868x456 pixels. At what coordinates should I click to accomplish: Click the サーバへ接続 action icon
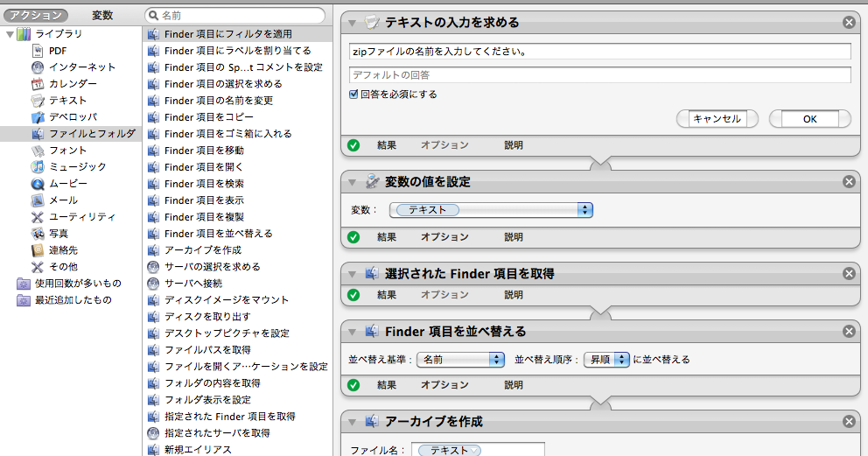pyautogui.click(x=153, y=284)
